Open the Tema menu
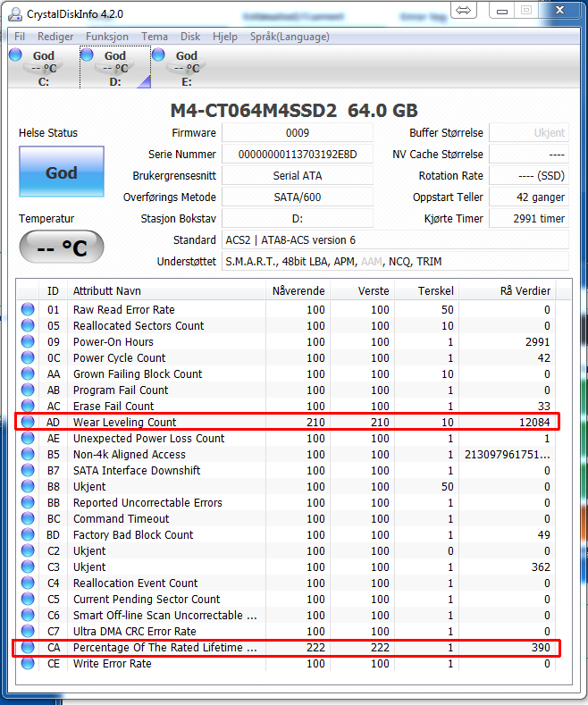Screen dimensions: 588x705 tap(155, 37)
